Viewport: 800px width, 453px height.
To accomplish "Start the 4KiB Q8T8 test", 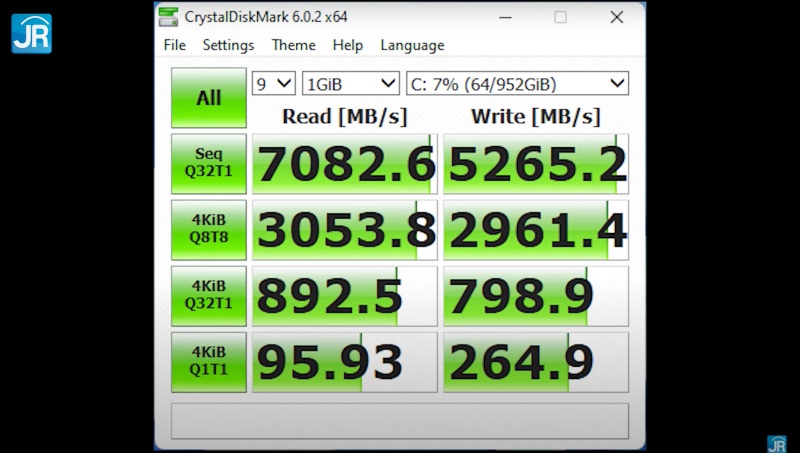I will click(209, 230).
